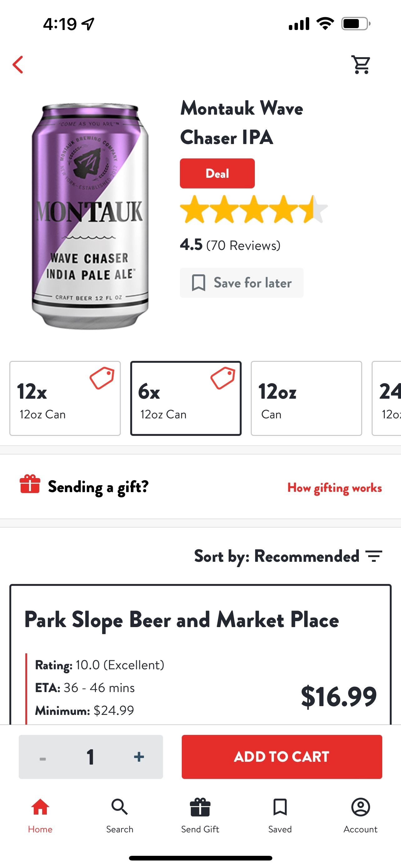The image size is (401, 868).
Task: Go to Home tab
Action: (x=40, y=815)
